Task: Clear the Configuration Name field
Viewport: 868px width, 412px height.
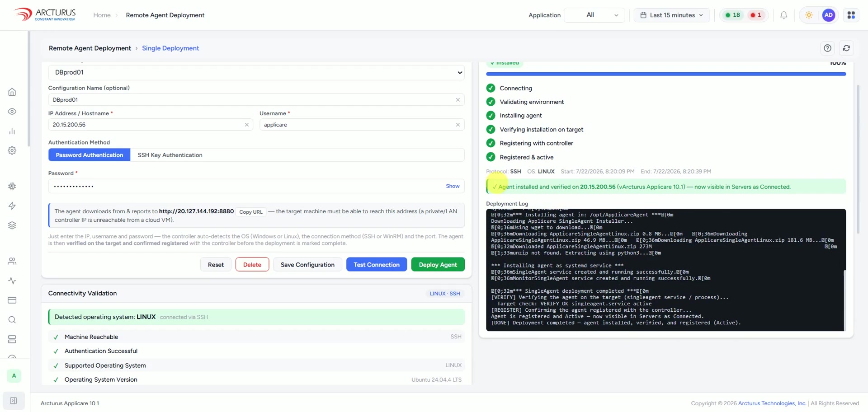Action: click(x=458, y=100)
